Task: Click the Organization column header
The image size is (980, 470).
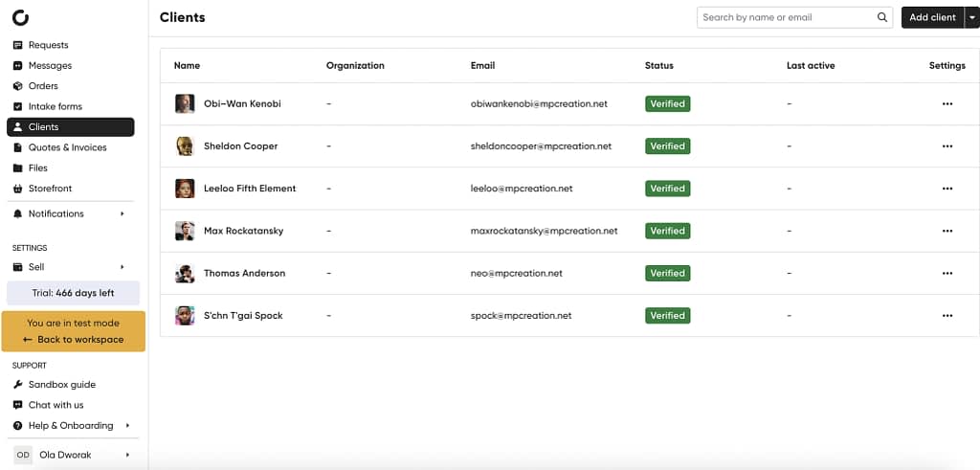Action: tap(355, 66)
